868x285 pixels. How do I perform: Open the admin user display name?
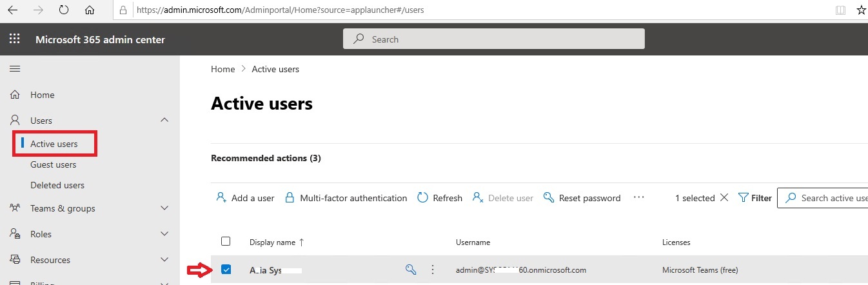[x=275, y=270]
